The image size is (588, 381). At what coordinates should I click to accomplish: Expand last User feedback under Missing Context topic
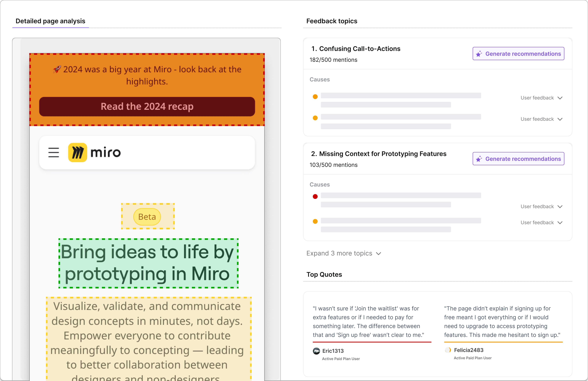541,222
